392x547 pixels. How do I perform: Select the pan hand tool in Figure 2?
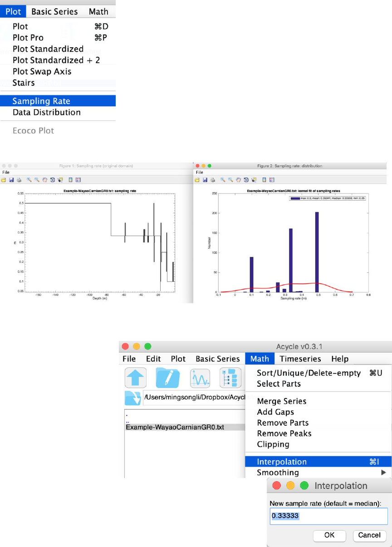pyautogui.click(x=239, y=180)
